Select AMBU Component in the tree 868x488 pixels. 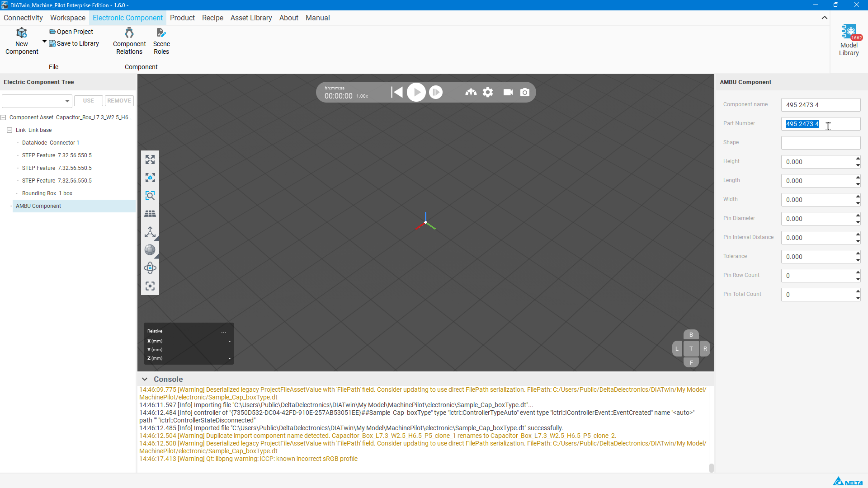pyautogui.click(x=38, y=206)
